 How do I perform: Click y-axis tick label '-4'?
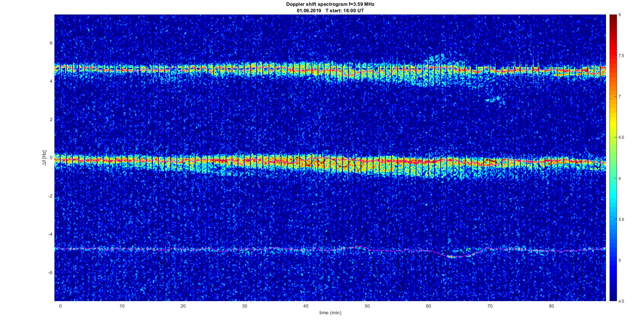(50, 234)
